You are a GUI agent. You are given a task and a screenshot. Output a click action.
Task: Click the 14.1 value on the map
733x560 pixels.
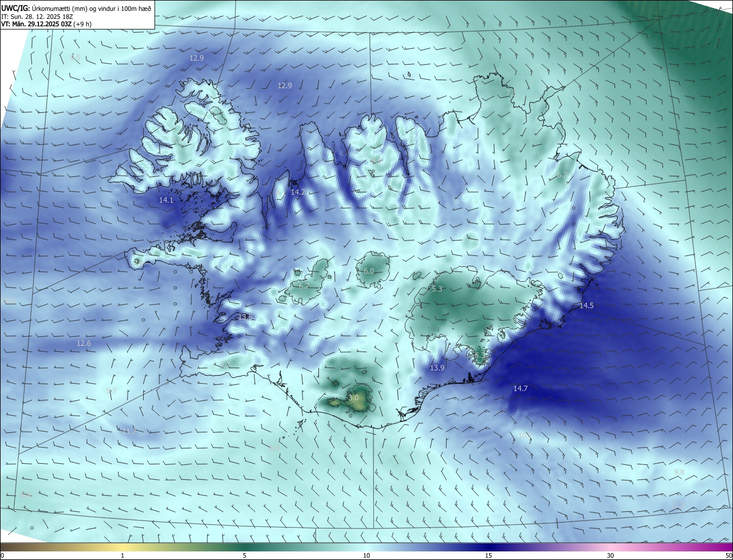pyautogui.click(x=166, y=200)
